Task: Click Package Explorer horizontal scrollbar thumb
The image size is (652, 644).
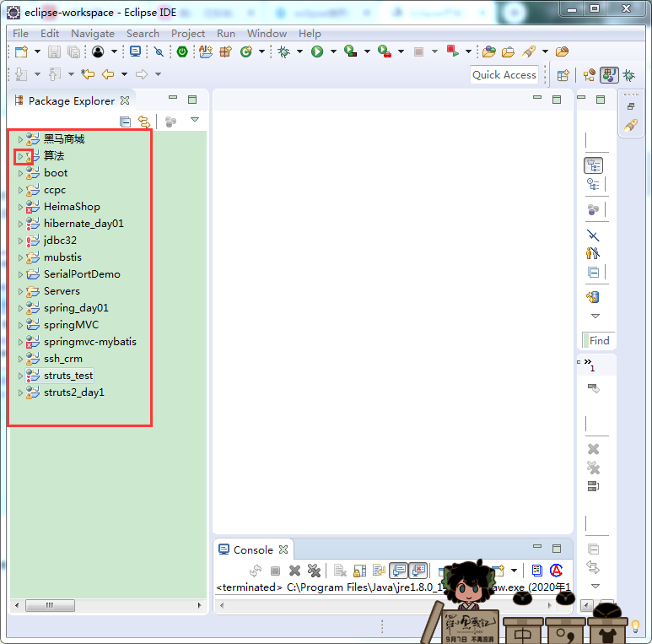Action: 50,605
